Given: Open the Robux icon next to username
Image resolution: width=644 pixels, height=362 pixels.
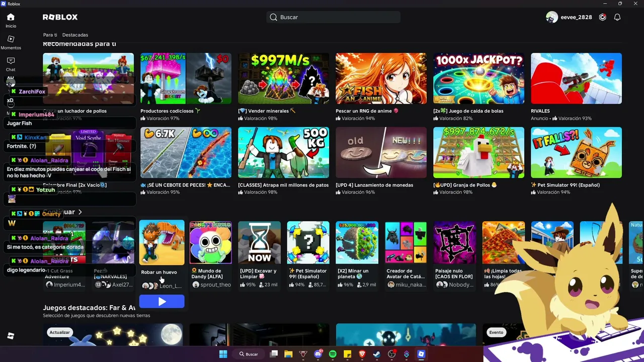Looking at the screenshot, I should [602, 17].
